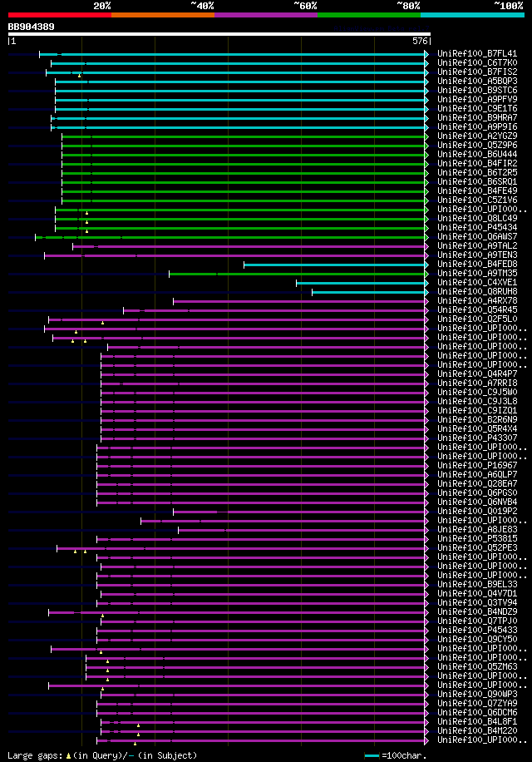The image size is (532, 762).
Task: Click the green ~80% identity legend segment
Action: tap(369, 15)
